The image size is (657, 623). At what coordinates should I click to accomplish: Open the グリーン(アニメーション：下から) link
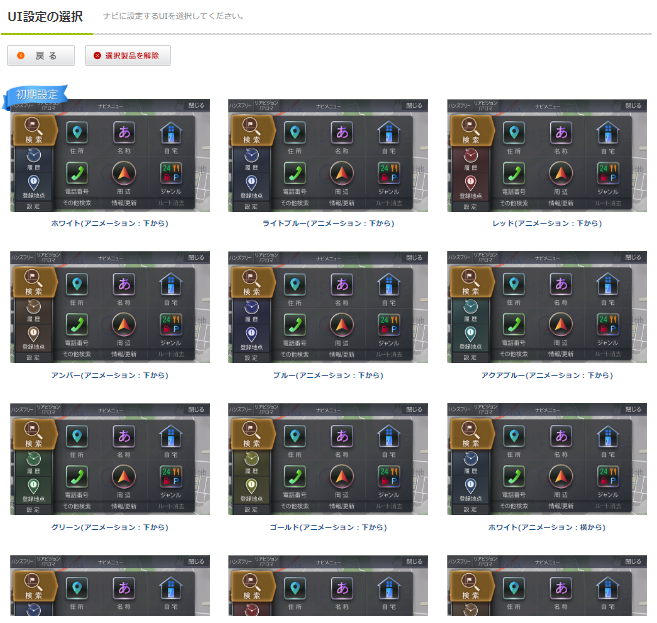click(110, 527)
